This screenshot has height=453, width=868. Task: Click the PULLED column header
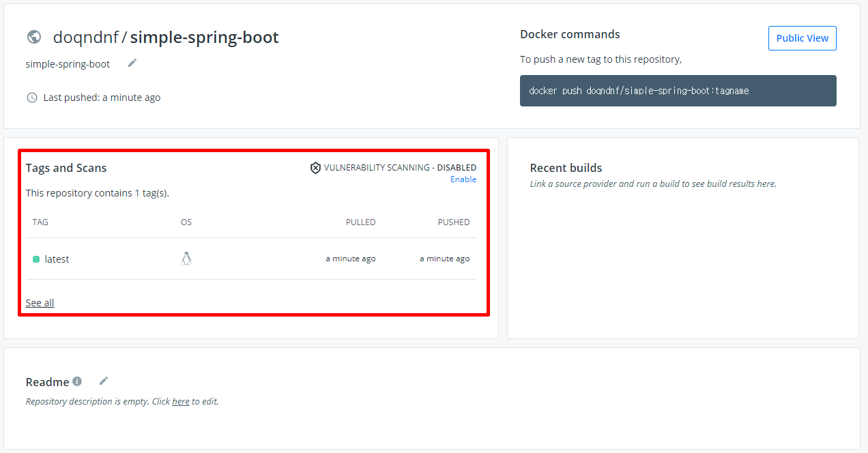361,222
